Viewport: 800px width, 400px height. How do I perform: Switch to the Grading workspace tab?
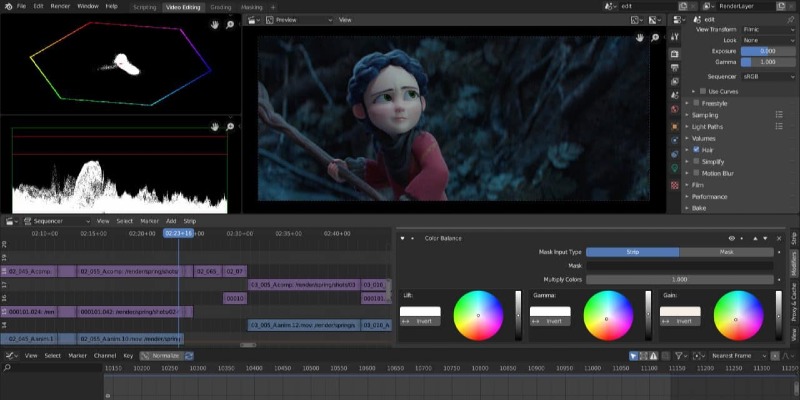click(x=220, y=6)
